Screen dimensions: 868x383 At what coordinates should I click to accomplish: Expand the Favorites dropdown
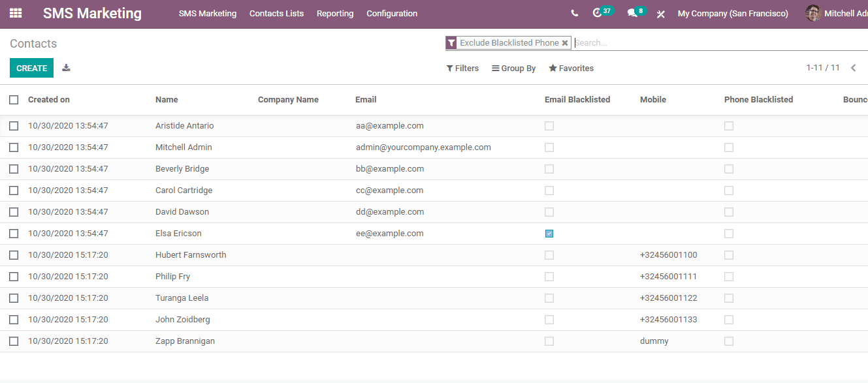tap(571, 69)
